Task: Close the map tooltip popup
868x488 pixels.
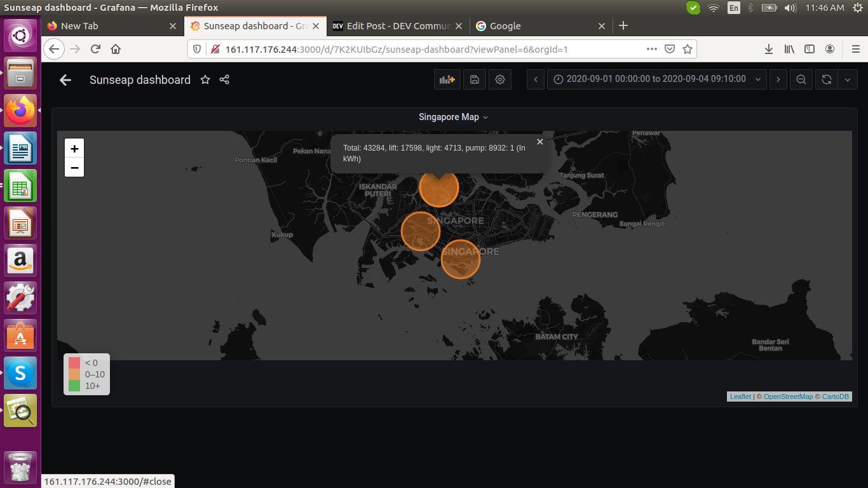Action: click(x=540, y=141)
